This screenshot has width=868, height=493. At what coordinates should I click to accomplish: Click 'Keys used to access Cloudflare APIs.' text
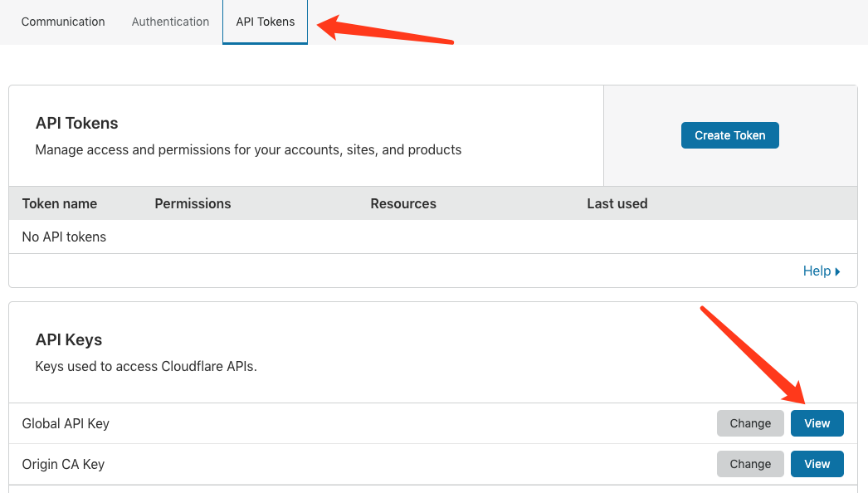tap(146, 366)
